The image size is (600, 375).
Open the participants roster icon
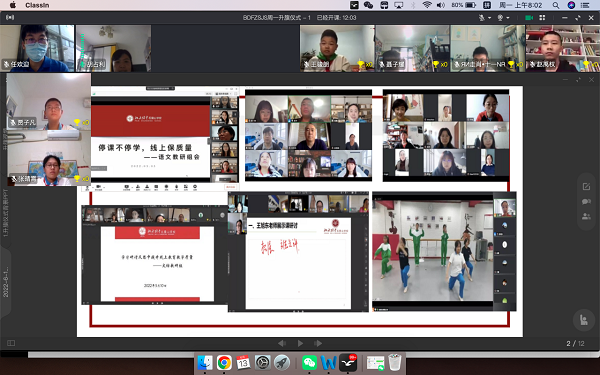(x=586, y=216)
